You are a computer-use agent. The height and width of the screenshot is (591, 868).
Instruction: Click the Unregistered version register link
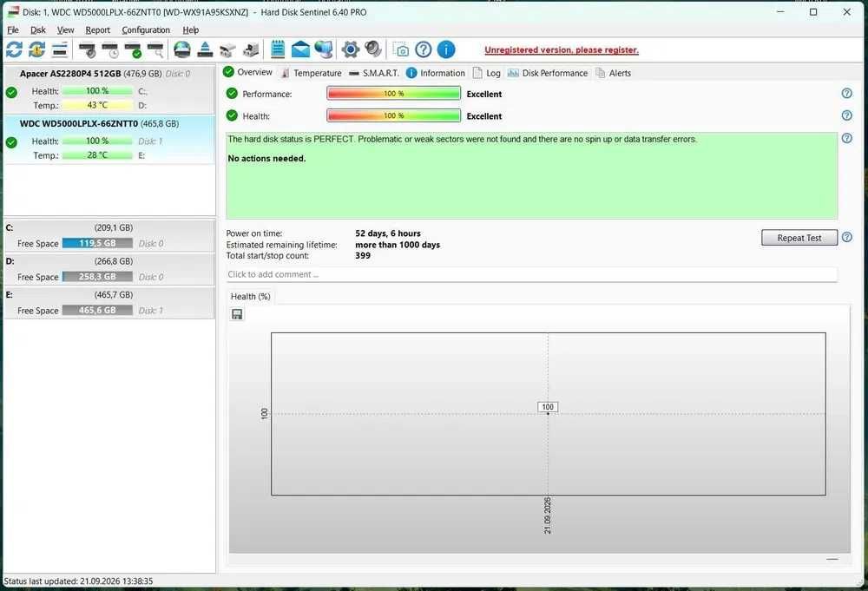pyautogui.click(x=562, y=49)
